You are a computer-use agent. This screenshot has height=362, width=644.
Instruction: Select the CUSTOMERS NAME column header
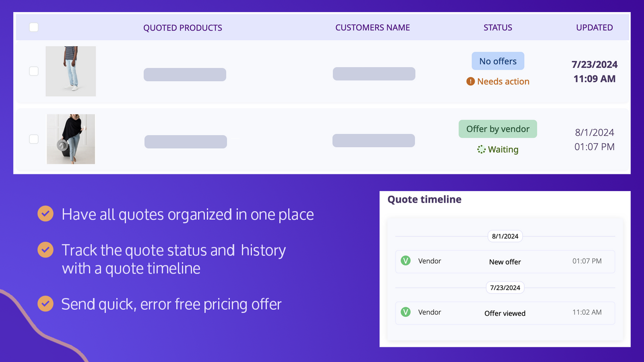click(x=372, y=28)
